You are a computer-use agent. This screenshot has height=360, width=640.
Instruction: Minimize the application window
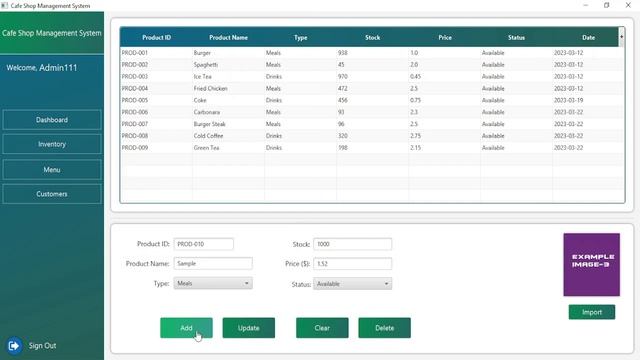pos(586,5)
